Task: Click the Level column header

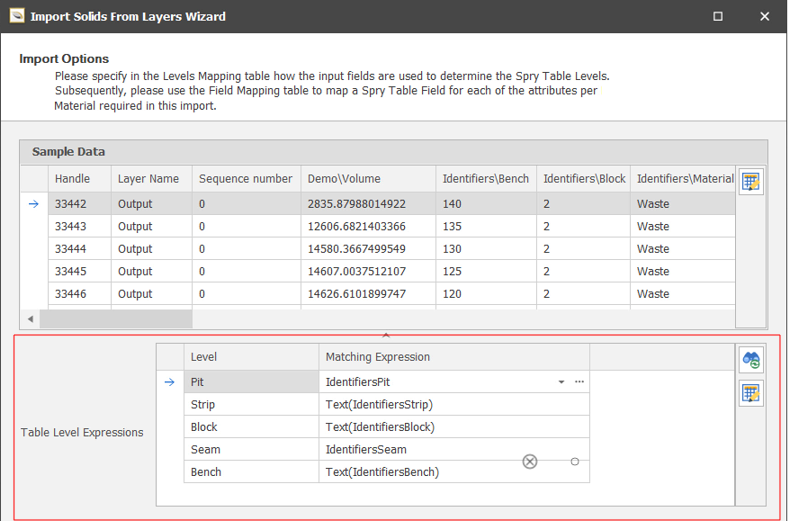Action: tap(204, 357)
